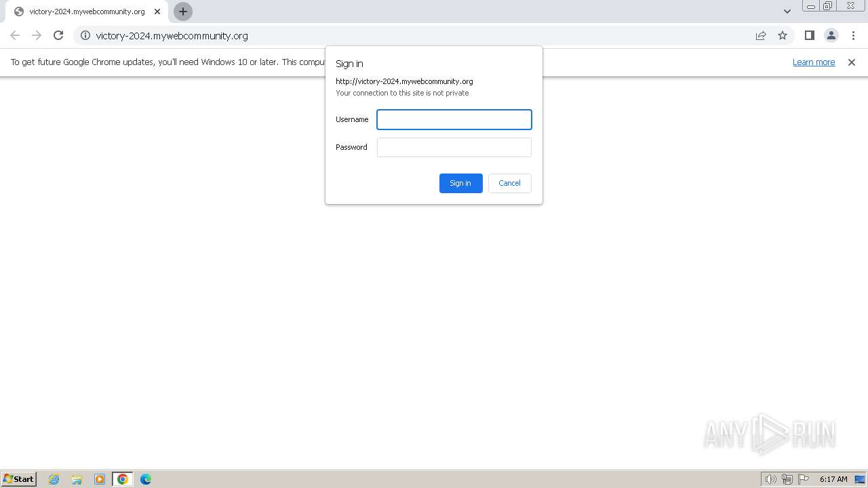The image size is (868, 488).
Task: Open the network tray icon
Action: pos(787,479)
